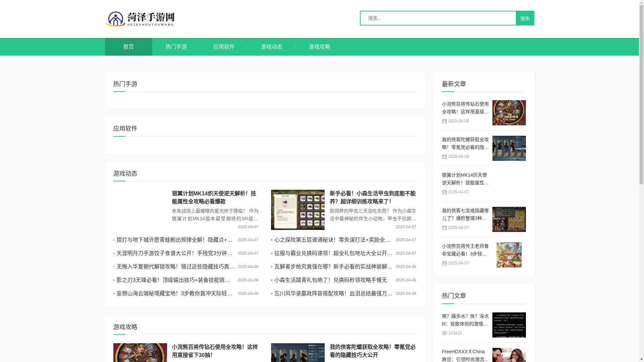Click sidebar thumbnail for 我的侠客七宝戒指 article
Screen dimensions: 644x362
[x=509, y=219]
